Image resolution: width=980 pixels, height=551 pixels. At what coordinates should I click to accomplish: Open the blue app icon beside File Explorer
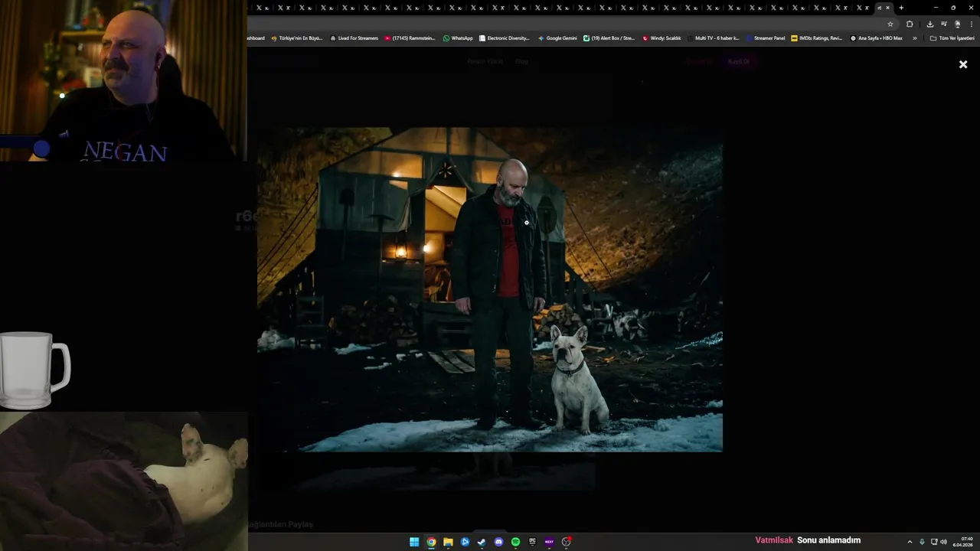(x=465, y=542)
